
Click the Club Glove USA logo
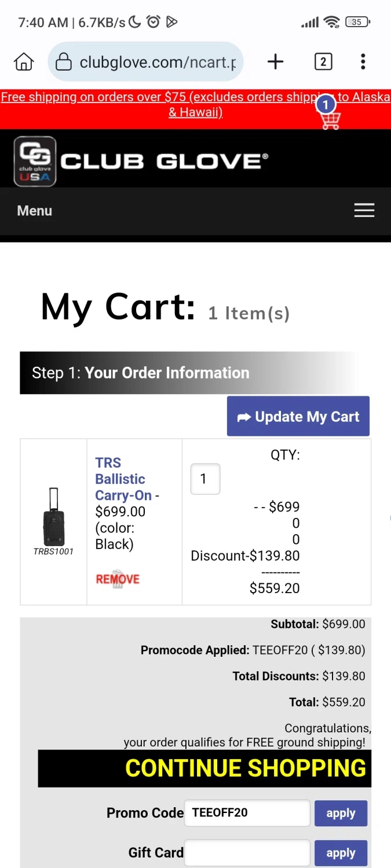[35, 161]
